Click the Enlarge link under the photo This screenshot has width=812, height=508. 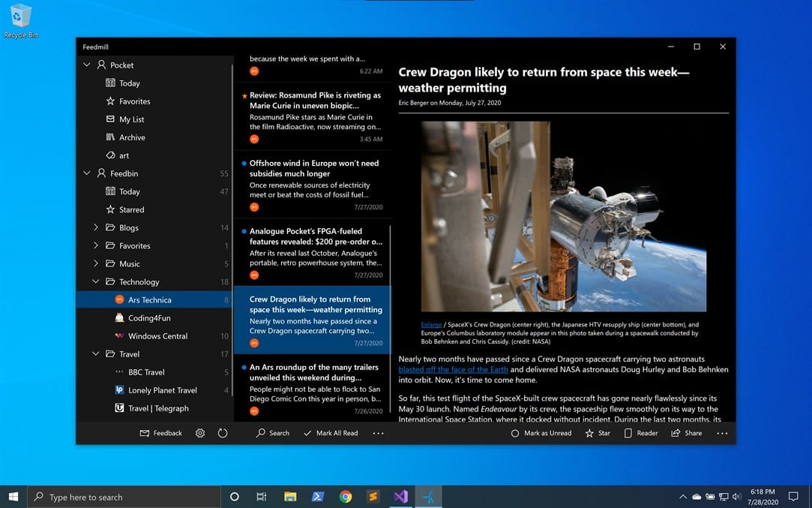[431, 325]
